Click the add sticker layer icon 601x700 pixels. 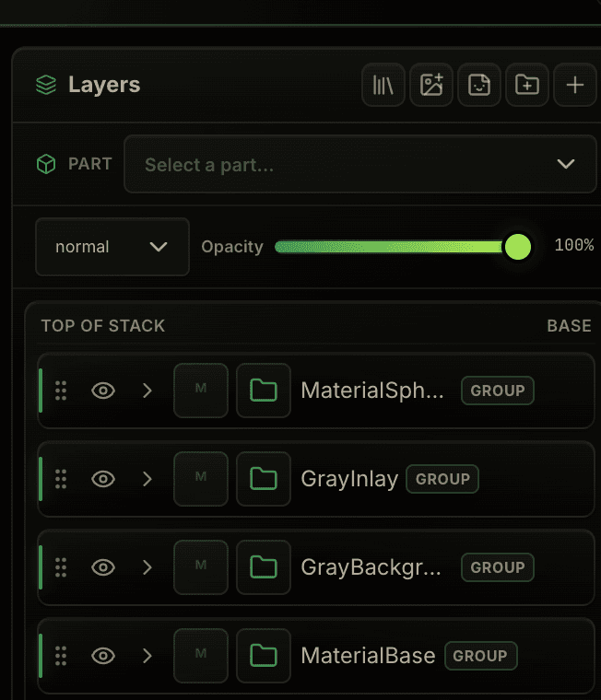(479, 85)
